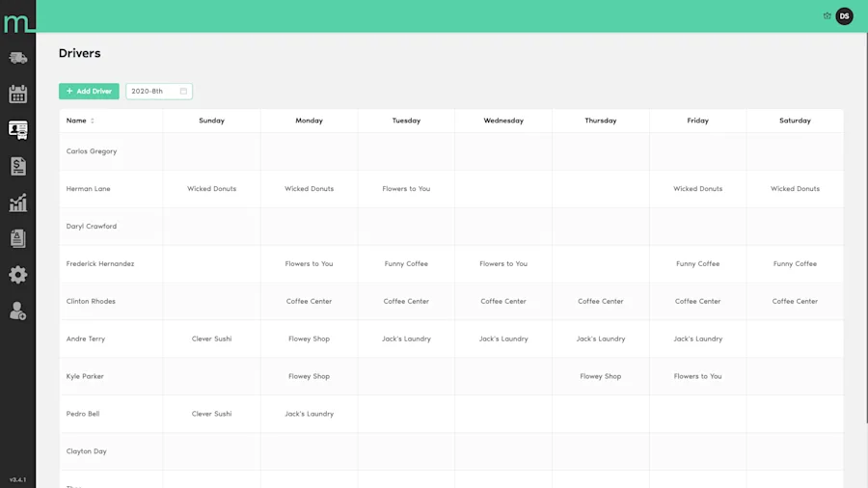Click Kyle Parker's Monday Flowey Shop cell

pyautogui.click(x=309, y=376)
